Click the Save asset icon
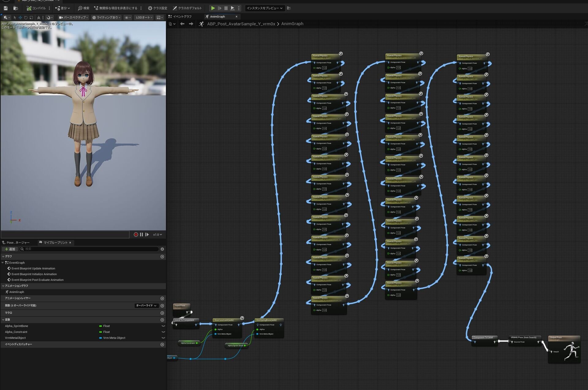Viewport: 588px width, 390px height. tap(6, 8)
